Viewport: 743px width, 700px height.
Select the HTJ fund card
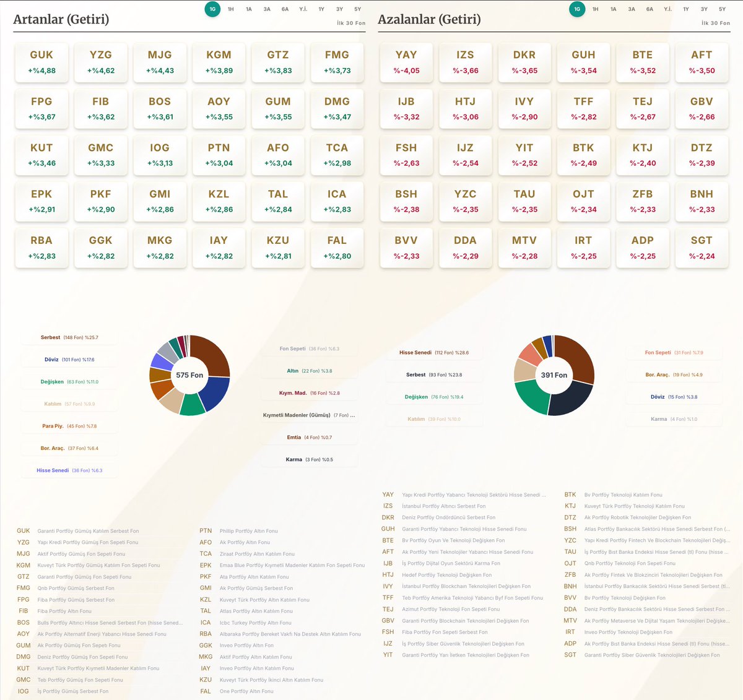point(465,108)
